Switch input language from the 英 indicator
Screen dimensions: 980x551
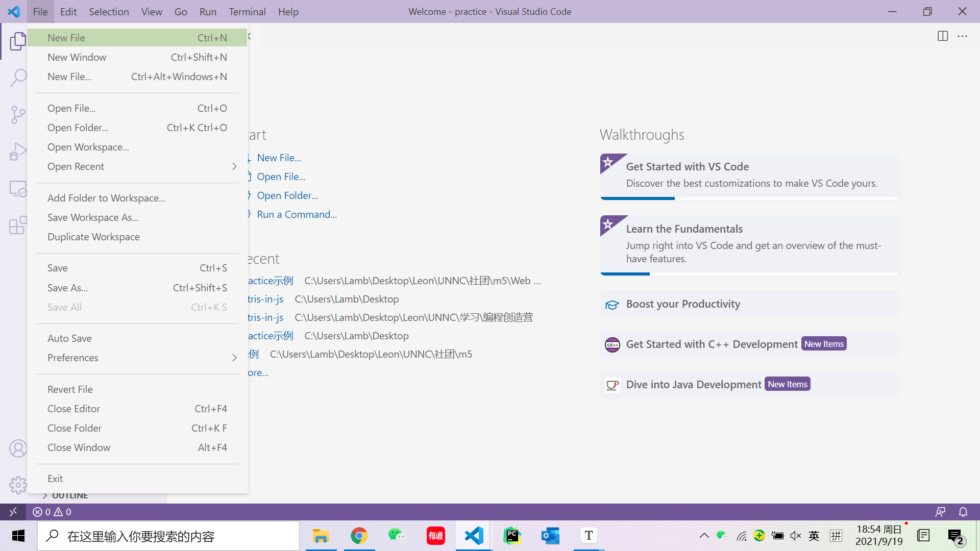pyautogui.click(x=814, y=536)
